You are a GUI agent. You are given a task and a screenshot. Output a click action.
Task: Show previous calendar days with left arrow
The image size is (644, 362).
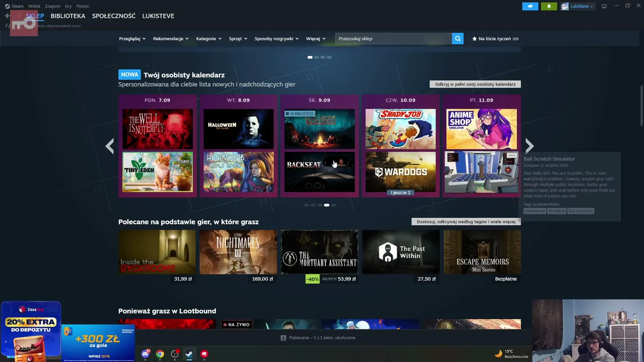pyautogui.click(x=109, y=146)
